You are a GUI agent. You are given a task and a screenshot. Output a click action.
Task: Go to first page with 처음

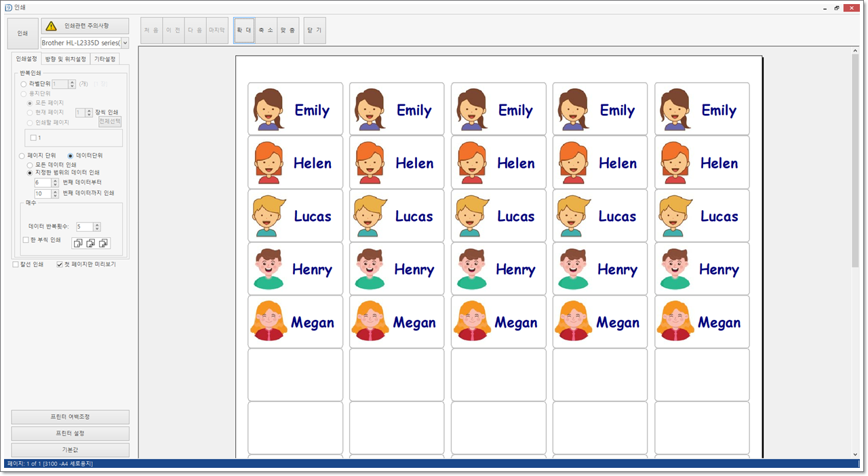click(152, 31)
